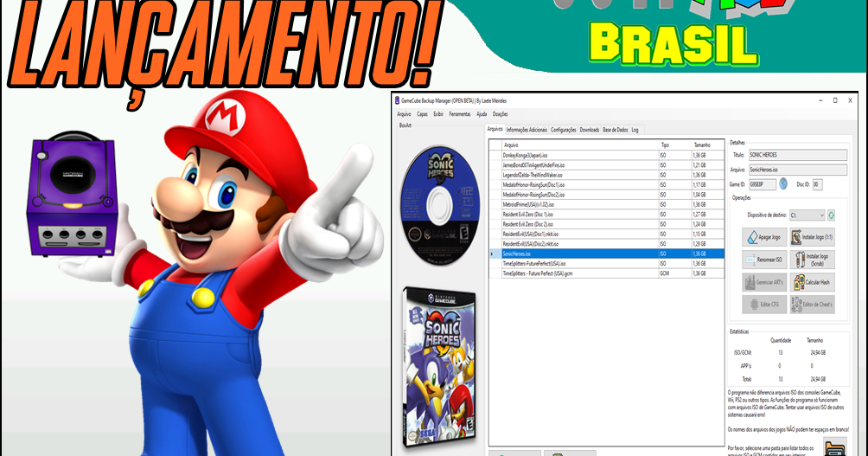Select MetroidPrime(USA)(v1.02).iso row
This screenshot has width=868, height=456.
606,204
